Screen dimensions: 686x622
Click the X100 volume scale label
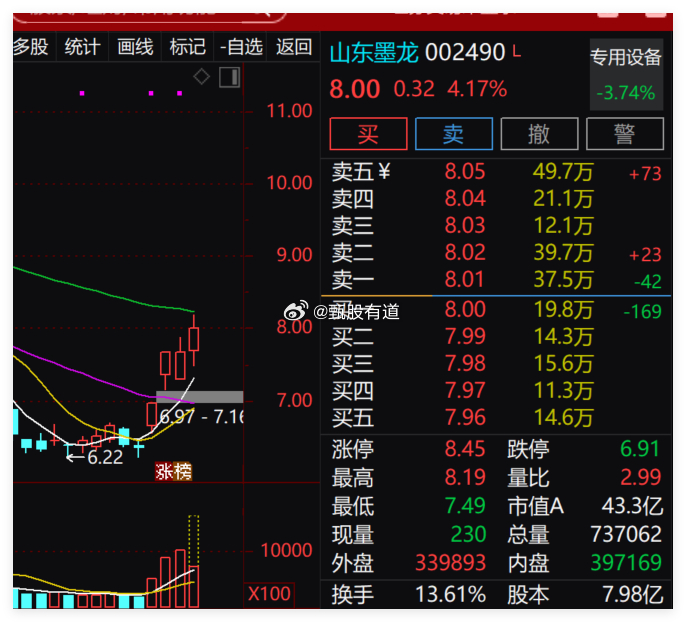point(269,594)
